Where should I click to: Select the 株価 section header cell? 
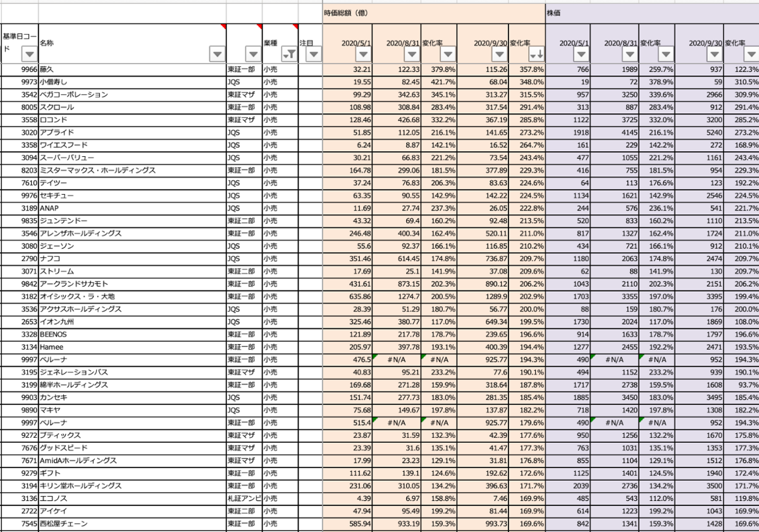pyautogui.click(x=652, y=13)
